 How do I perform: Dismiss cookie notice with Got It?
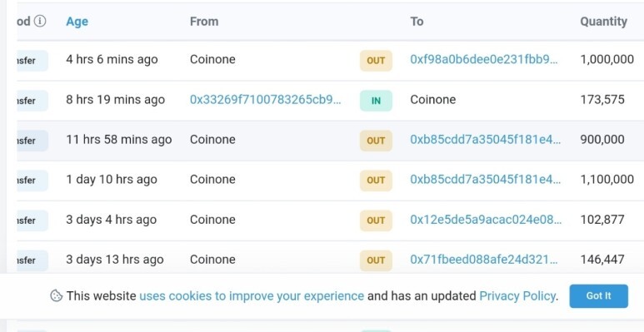point(598,296)
